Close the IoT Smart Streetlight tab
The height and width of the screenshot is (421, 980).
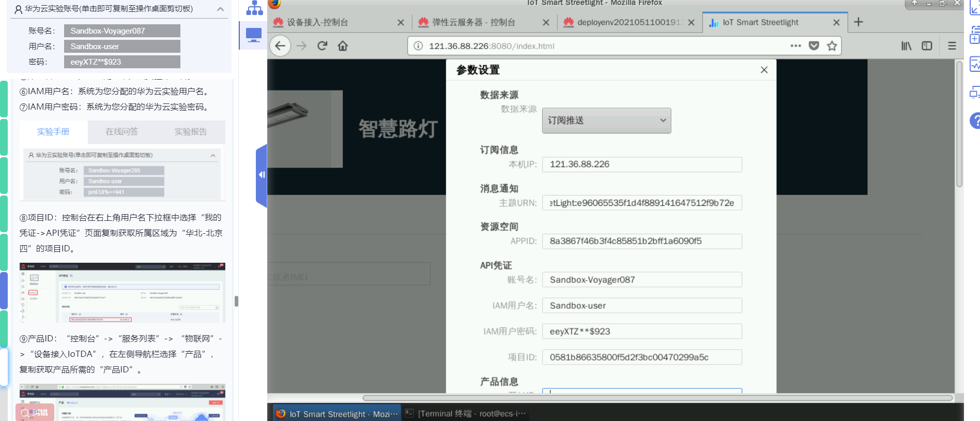tap(836, 22)
